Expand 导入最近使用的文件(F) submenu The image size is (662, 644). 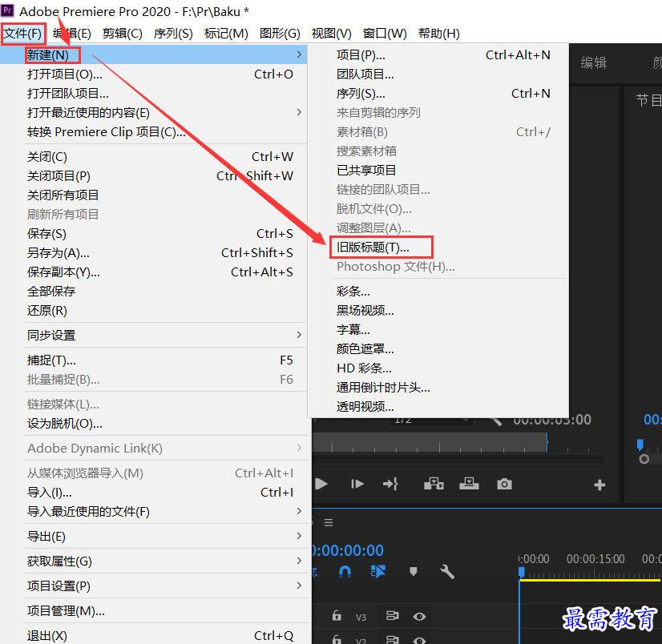click(x=299, y=511)
